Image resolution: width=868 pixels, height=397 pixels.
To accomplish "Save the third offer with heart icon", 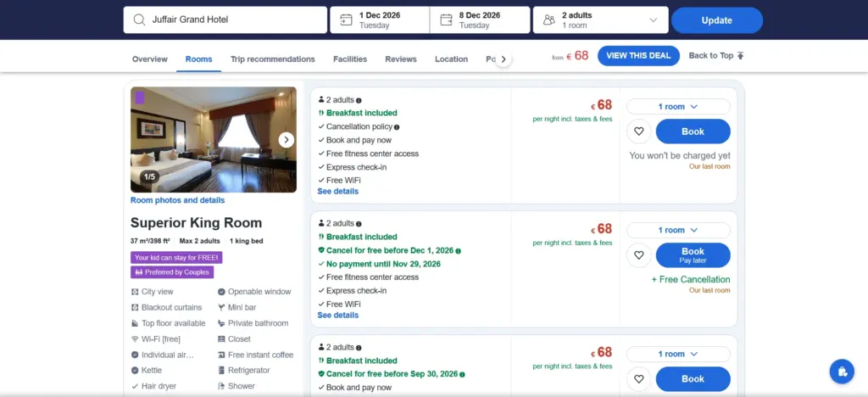I will coord(639,378).
